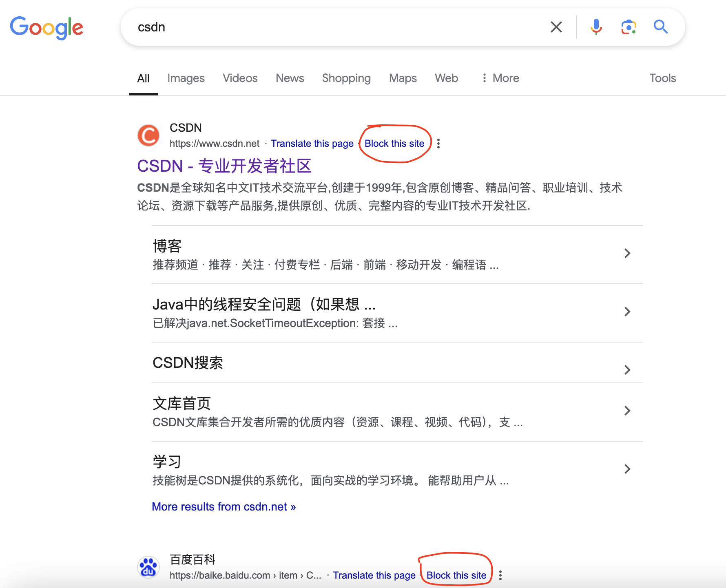Viewport: 726px width, 588px height.
Task: Open the Java中的线程安全问题 sitelink
Action: click(x=264, y=304)
